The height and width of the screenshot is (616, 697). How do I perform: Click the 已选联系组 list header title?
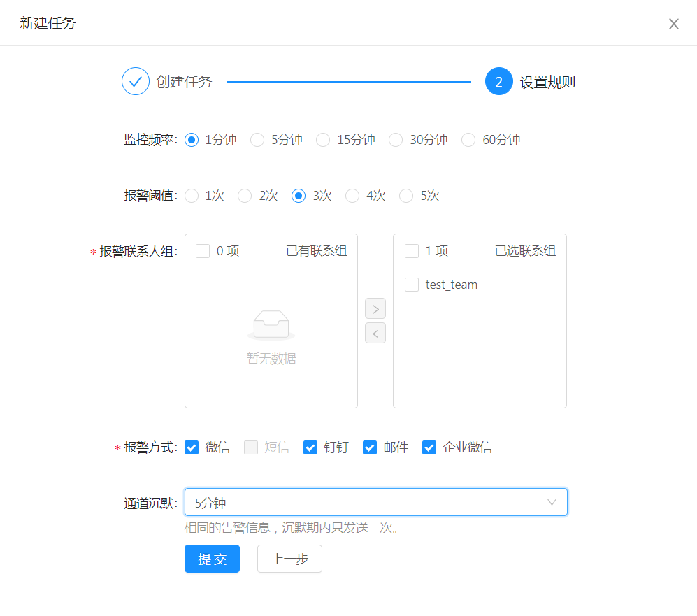[x=526, y=251]
